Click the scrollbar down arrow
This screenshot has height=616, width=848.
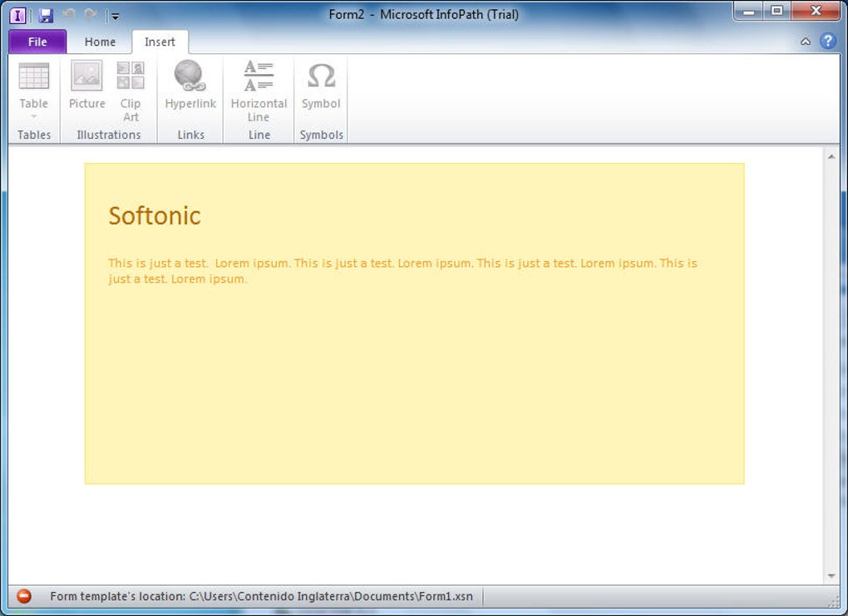pyautogui.click(x=831, y=576)
